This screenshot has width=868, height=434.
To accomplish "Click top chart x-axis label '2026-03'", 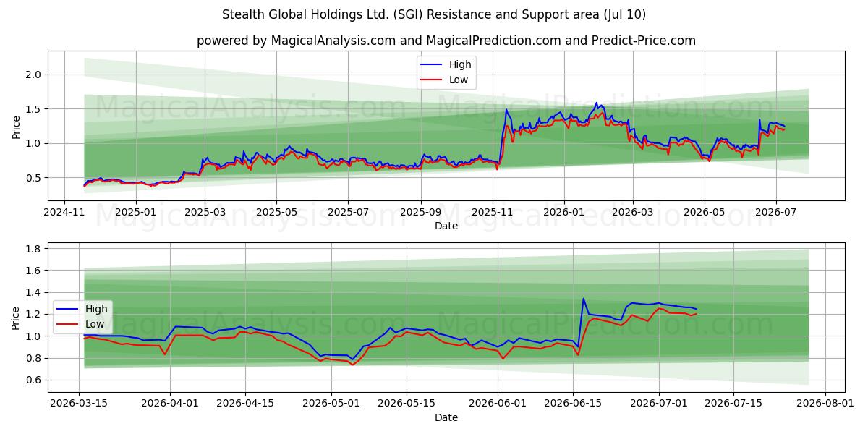I will (633, 213).
